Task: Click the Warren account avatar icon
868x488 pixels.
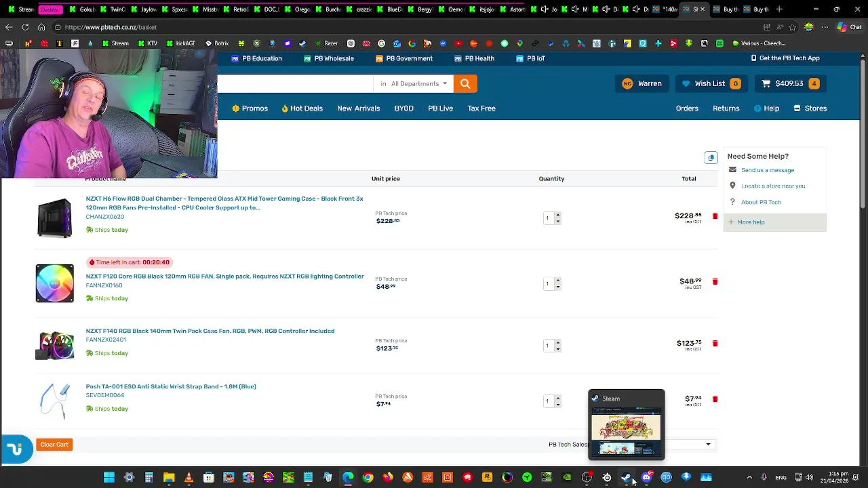Action: coord(627,83)
